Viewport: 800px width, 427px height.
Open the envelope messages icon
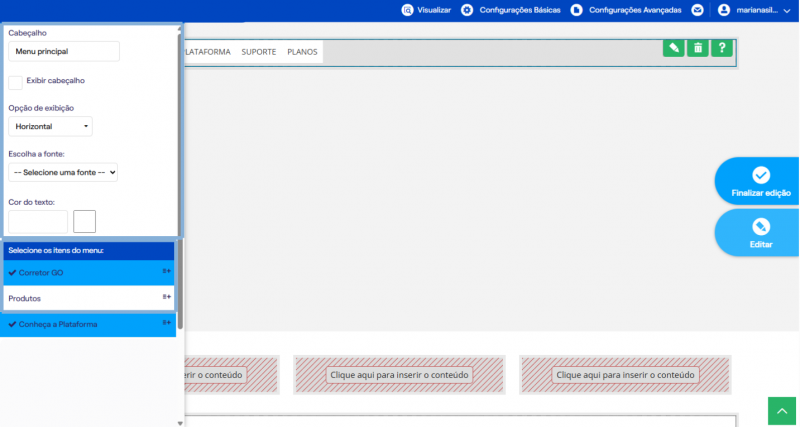coord(697,10)
